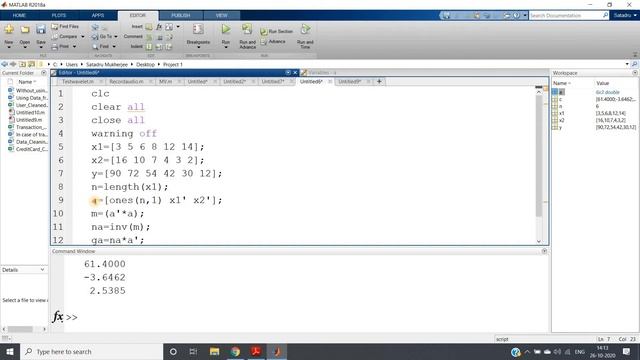The width and height of the screenshot is (640, 360).
Task: Open Chrome from the taskbar
Action: click(235, 351)
